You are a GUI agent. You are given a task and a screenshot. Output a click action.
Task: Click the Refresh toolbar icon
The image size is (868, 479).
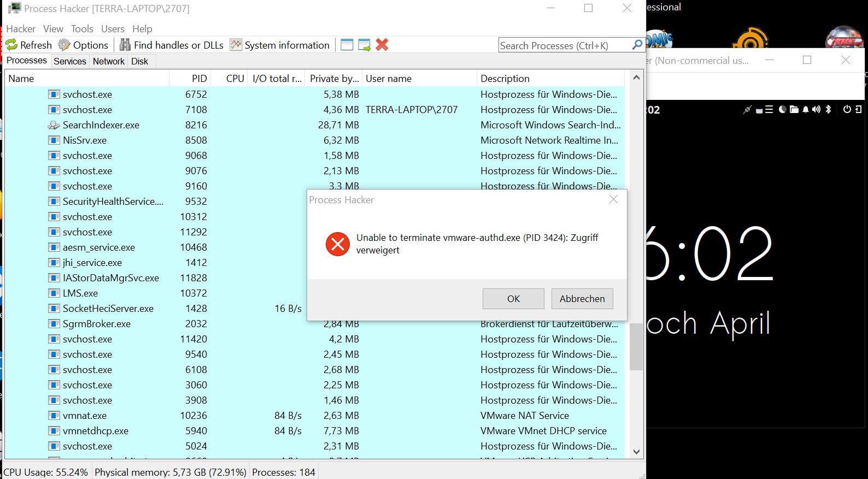(11, 45)
